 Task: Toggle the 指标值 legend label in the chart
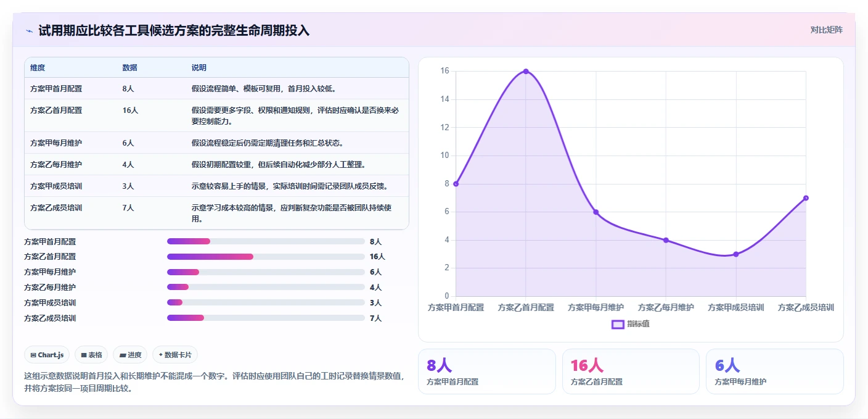pos(638,324)
